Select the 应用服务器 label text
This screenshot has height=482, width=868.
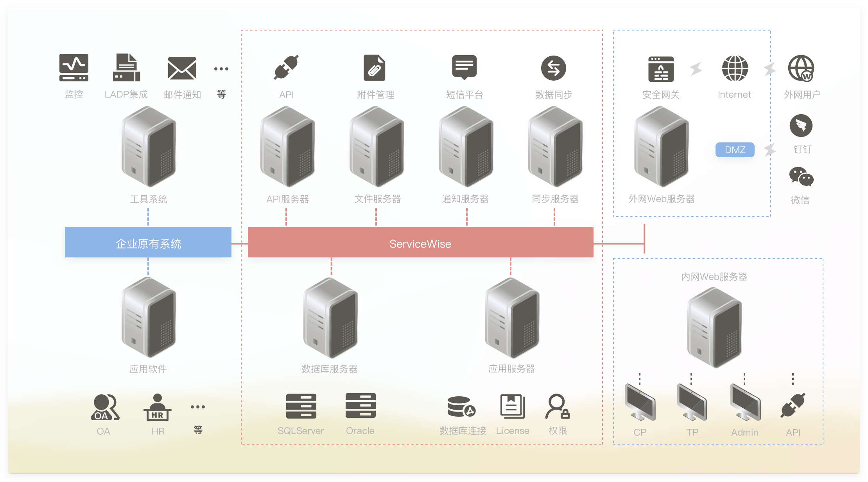tap(512, 369)
